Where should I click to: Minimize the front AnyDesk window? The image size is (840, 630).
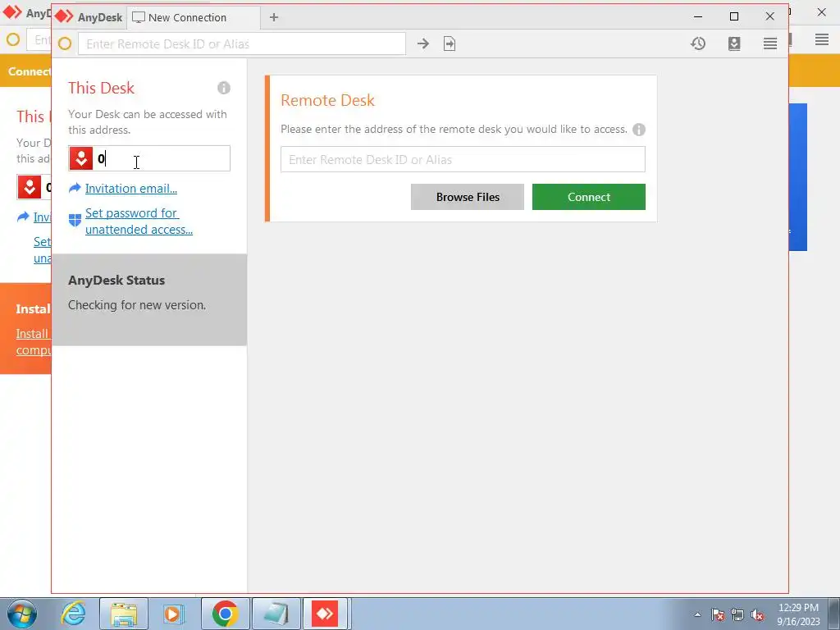pyautogui.click(x=698, y=16)
